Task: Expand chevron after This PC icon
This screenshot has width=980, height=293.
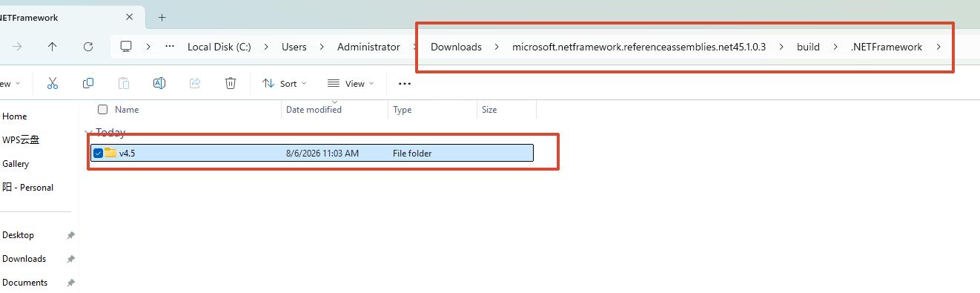Action: (x=148, y=47)
